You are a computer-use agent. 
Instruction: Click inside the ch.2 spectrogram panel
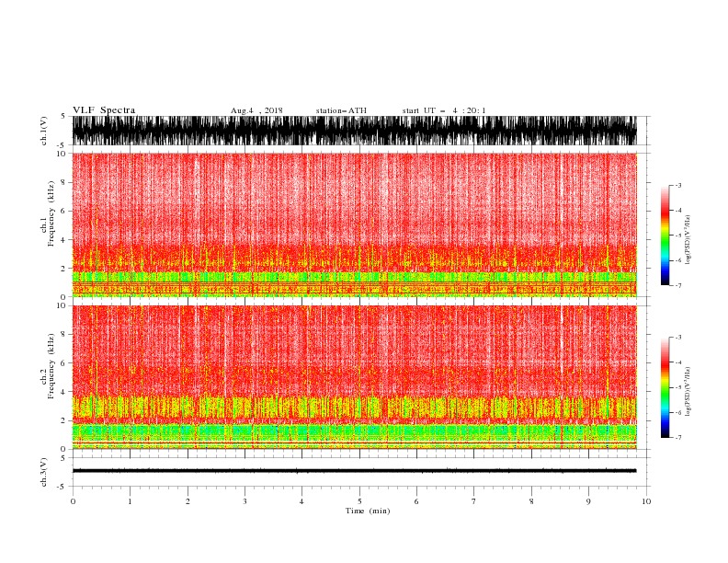point(355,377)
